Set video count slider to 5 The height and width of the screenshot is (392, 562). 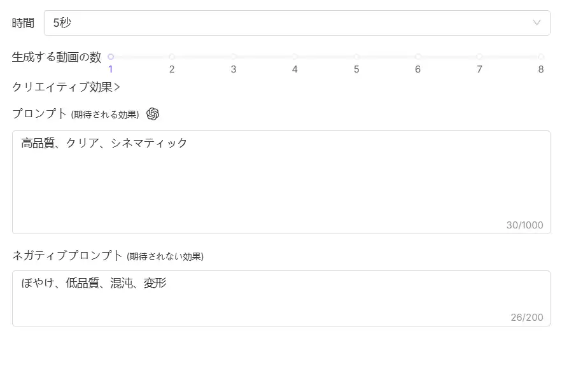pyautogui.click(x=356, y=57)
